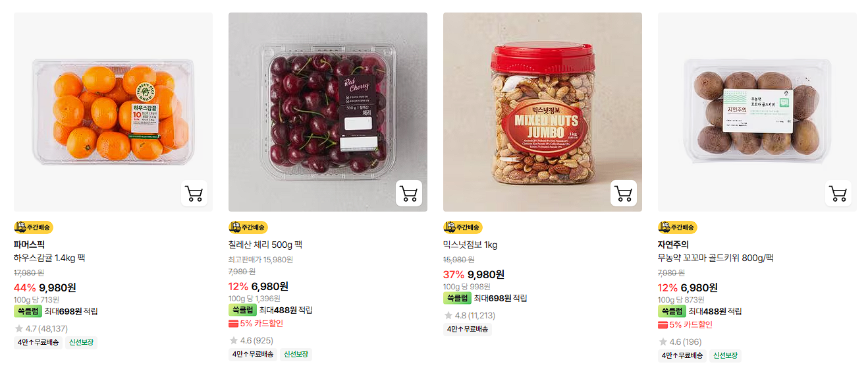Viewport: 868px width, 385px height.
Task: Open the tangerine product image
Action: (113, 112)
